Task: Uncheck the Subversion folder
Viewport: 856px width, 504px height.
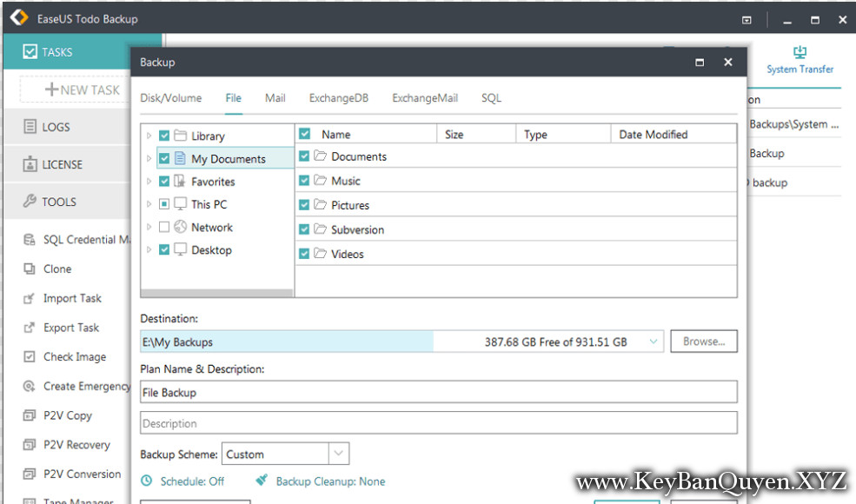Action: (306, 229)
